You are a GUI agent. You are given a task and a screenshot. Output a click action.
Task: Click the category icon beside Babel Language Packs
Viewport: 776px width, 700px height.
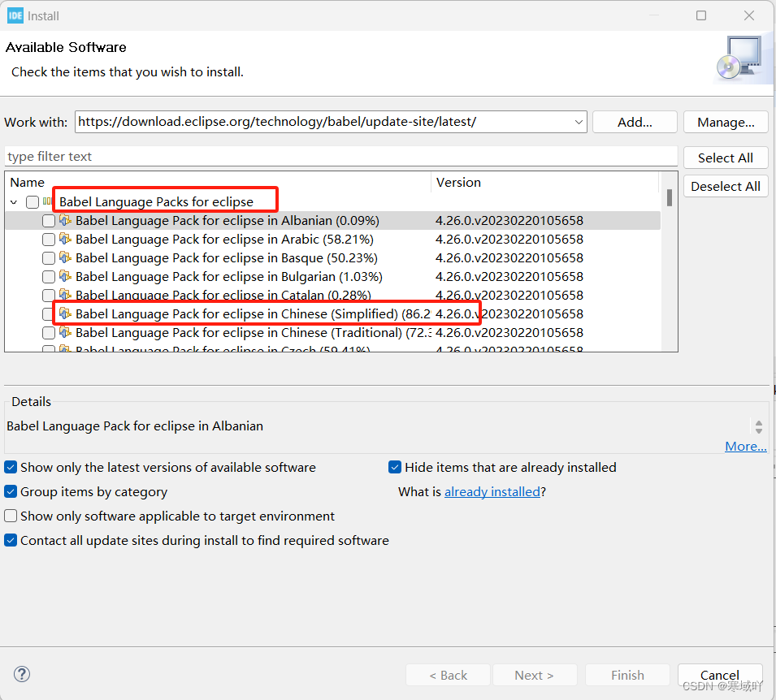pyautogui.click(x=47, y=201)
